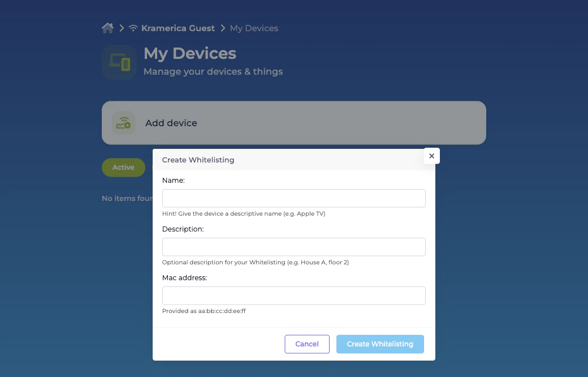Open the Kramerica Guest breadcrumb link
Image resolution: width=588 pixels, height=377 pixels.
click(178, 28)
